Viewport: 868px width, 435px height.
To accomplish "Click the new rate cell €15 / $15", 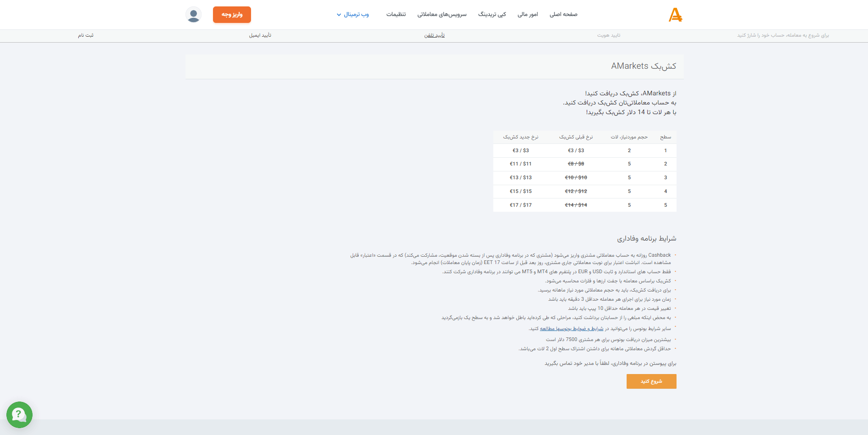I will click(x=521, y=191).
